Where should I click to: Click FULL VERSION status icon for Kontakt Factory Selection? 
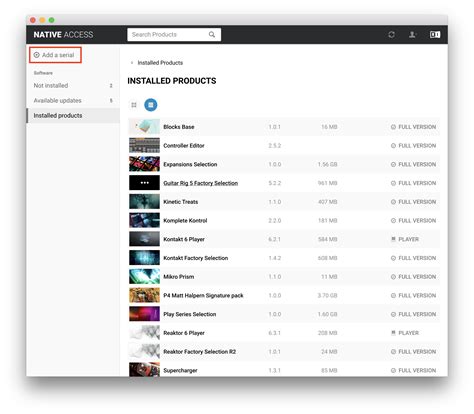tap(393, 258)
